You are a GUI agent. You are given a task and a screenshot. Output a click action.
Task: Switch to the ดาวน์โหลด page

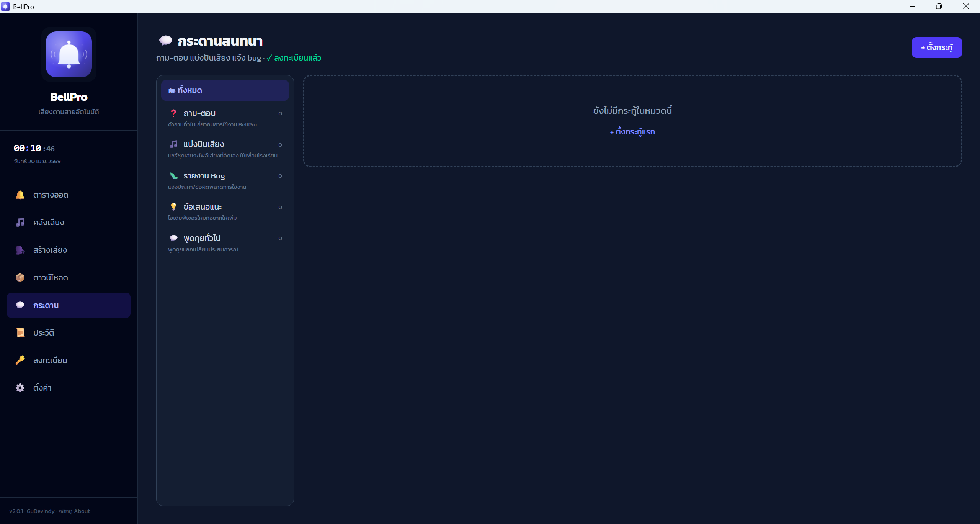[69, 278]
